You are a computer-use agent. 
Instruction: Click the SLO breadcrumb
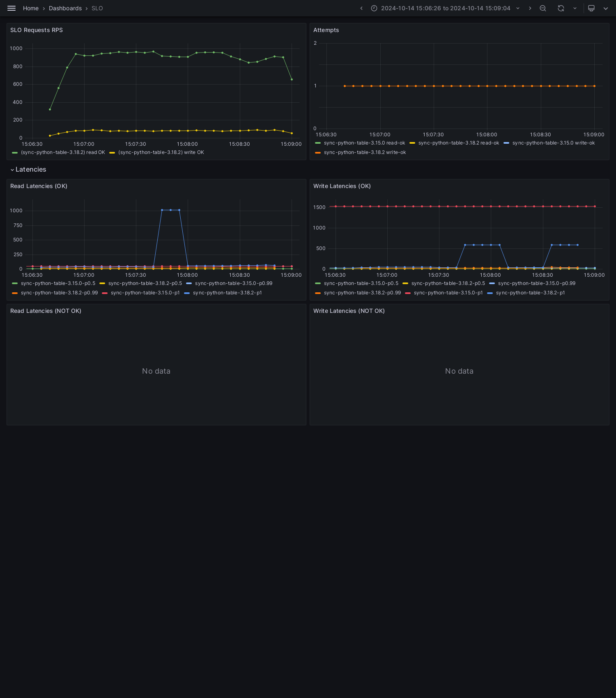(97, 8)
